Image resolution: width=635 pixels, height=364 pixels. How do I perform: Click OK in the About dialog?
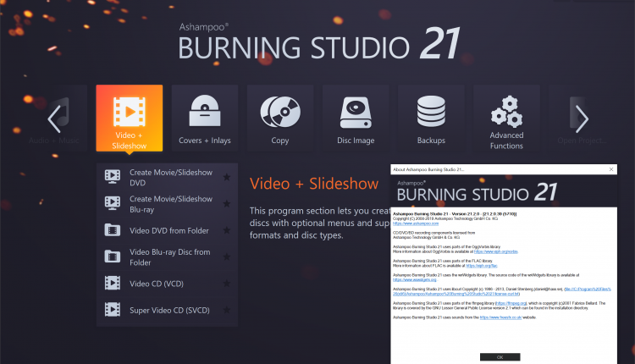pos(500,357)
